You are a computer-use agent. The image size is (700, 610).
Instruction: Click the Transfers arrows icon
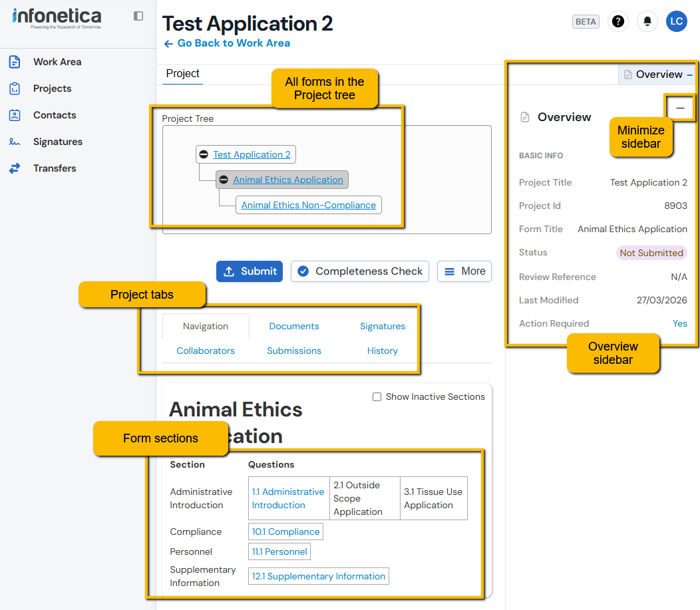click(x=15, y=168)
